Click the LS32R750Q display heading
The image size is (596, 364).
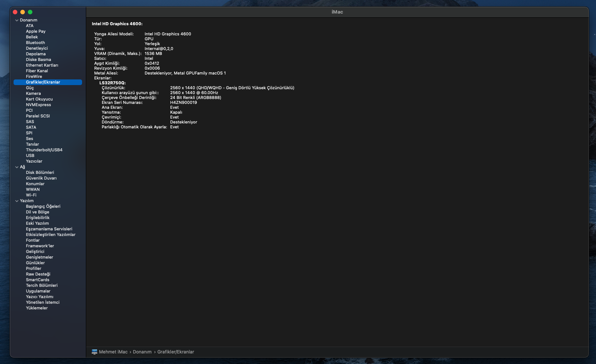(x=112, y=83)
